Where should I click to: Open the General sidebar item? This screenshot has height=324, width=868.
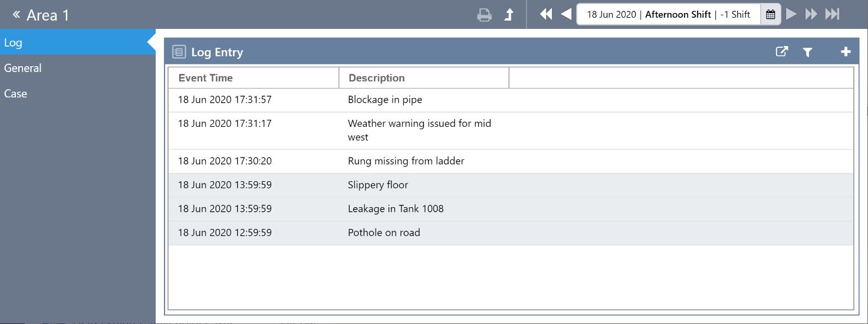[23, 68]
